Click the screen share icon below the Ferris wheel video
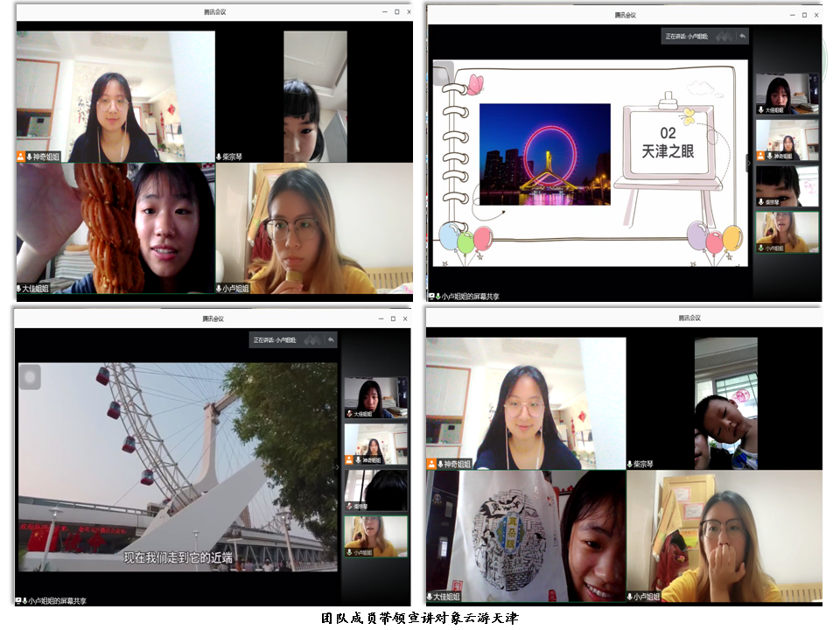The height and width of the screenshot is (630, 840). [x=21, y=601]
